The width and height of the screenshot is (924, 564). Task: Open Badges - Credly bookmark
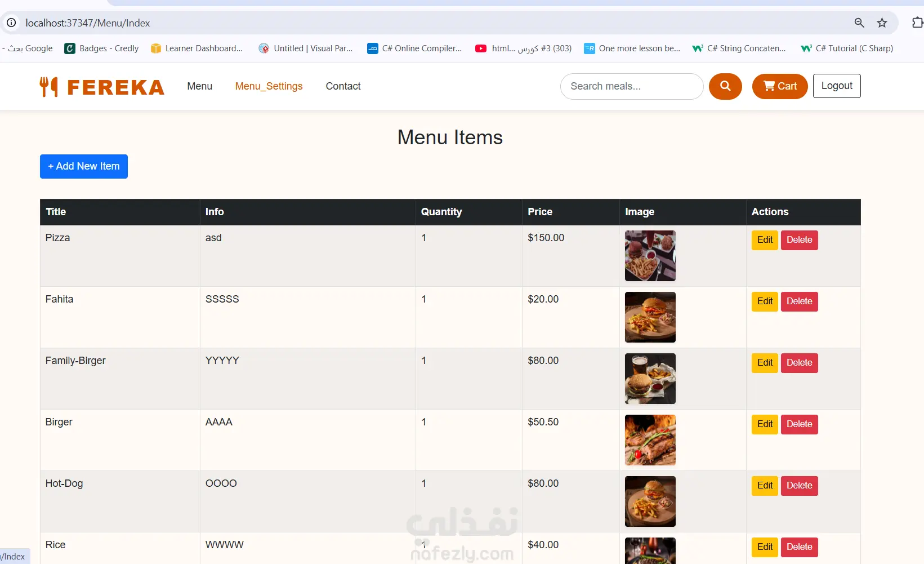102,48
